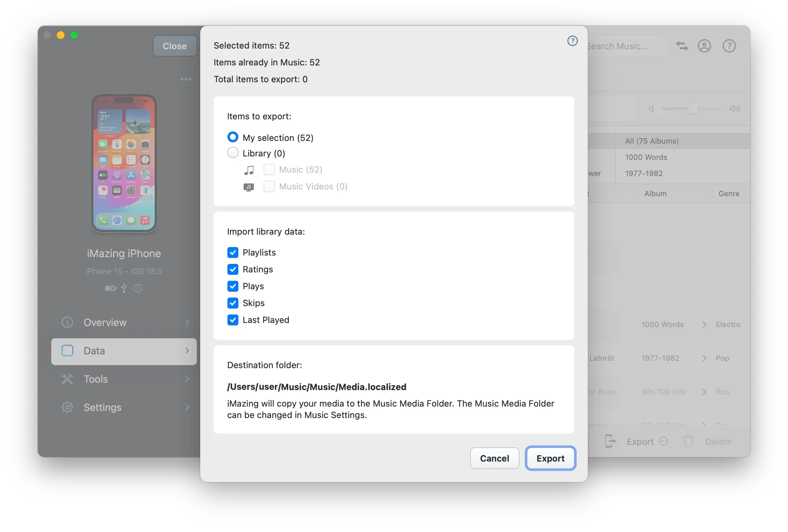Open Settings via the gear icon
The width and height of the screenshot is (788, 532).
(x=67, y=407)
